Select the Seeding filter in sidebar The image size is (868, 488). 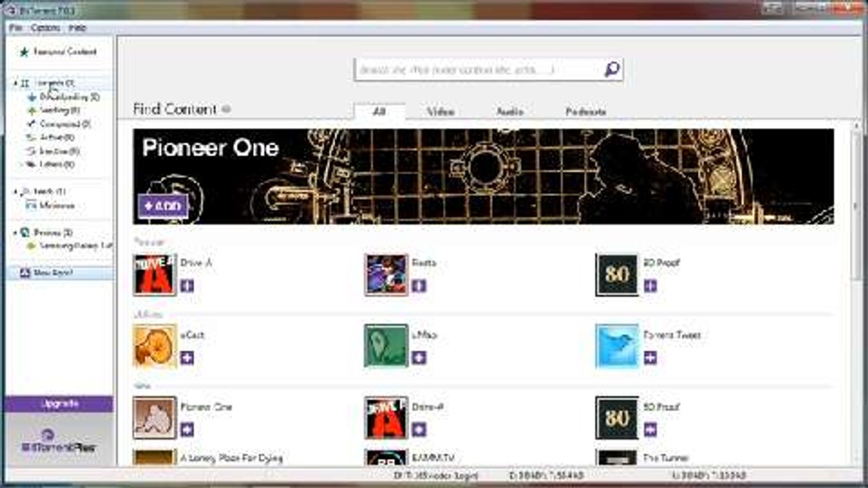60,110
